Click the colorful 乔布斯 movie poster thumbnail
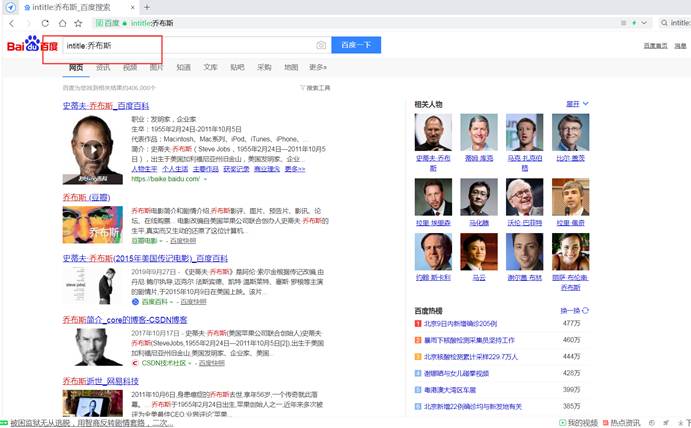This screenshot has width=691, height=428. tap(93, 225)
